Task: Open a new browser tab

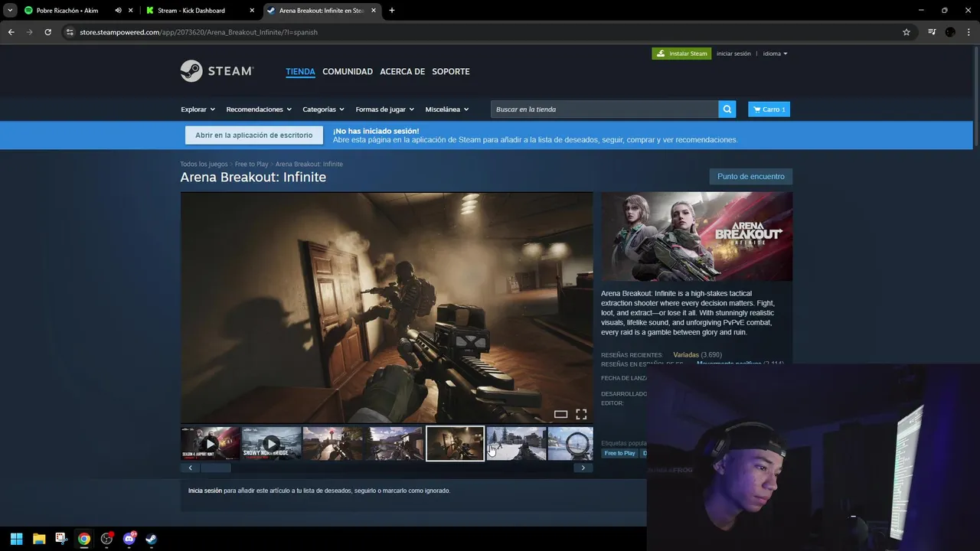Action: pyautogui.click(x=392, y=11)
